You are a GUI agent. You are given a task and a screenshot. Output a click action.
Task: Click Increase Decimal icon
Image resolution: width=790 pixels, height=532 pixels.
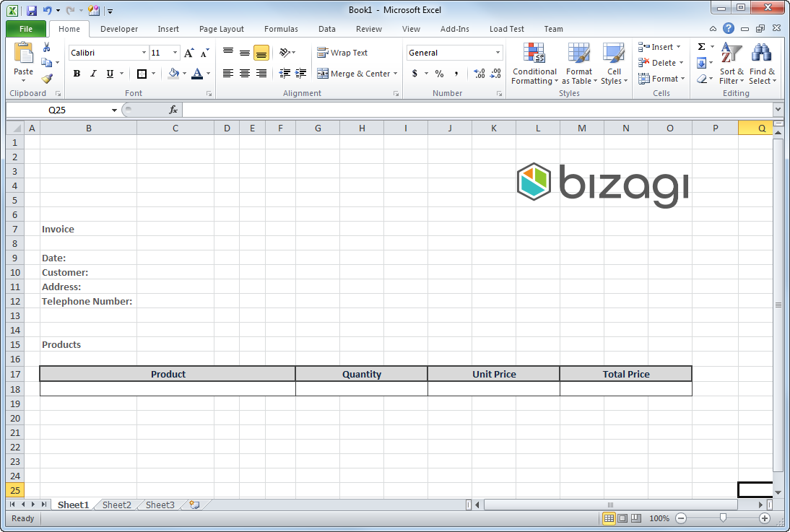click(479, 74)
